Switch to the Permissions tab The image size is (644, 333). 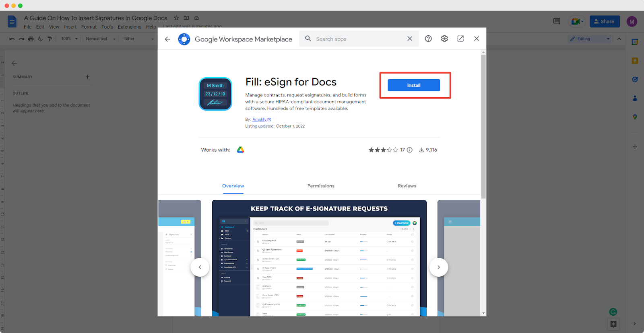[321, 186]
